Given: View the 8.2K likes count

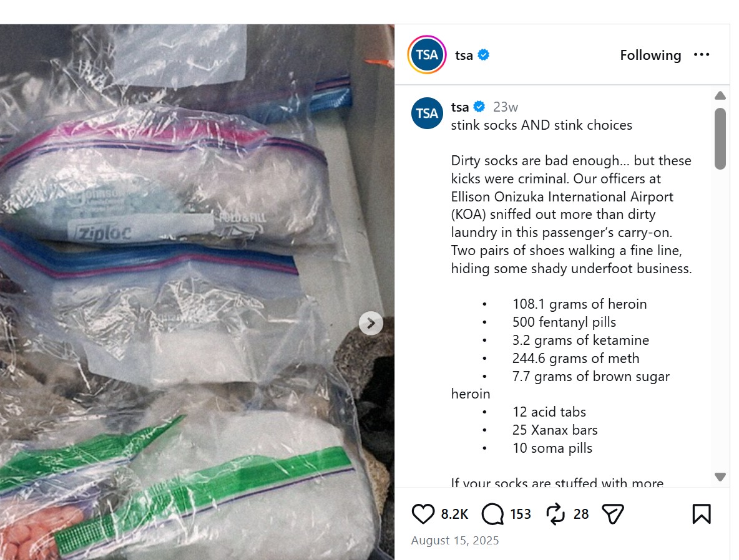Looking at the screenshot, I should [x=454, y=514].
